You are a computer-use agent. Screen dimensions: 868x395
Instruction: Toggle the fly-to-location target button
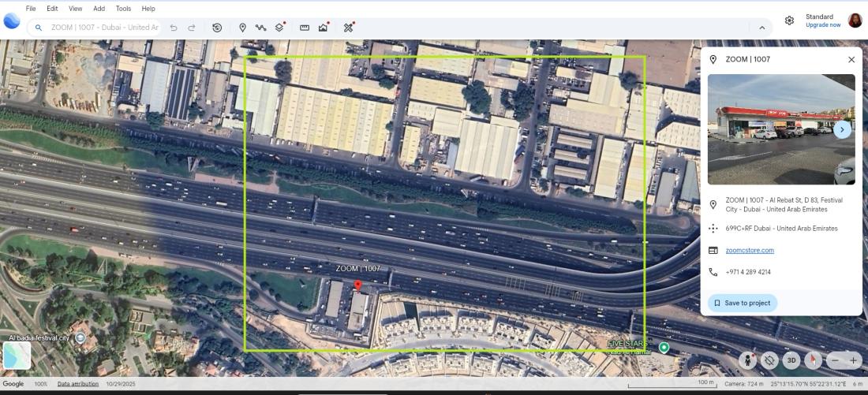tap(769, 360)
